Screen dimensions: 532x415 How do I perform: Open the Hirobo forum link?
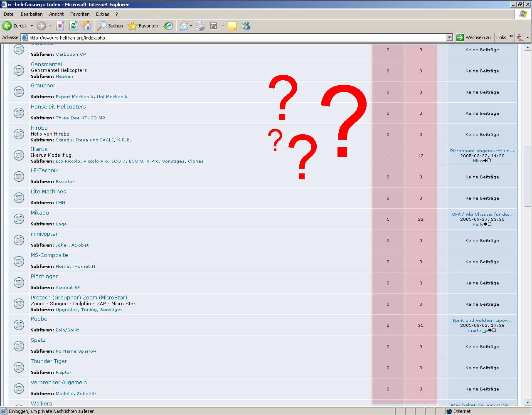pyautogui.click(x=39, y=128)
